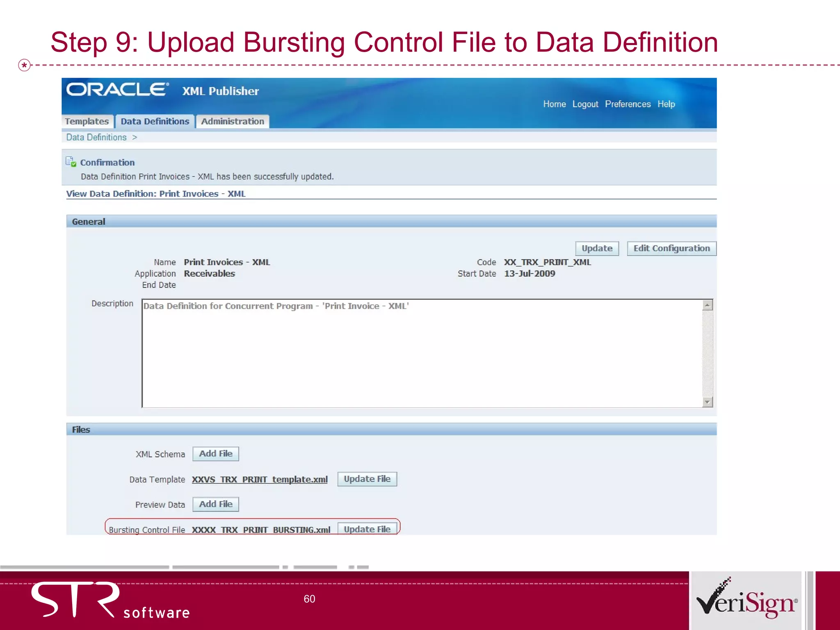840x630 pixels.
Task: Click the asterisk circle bullet icon
Action: 25,65
